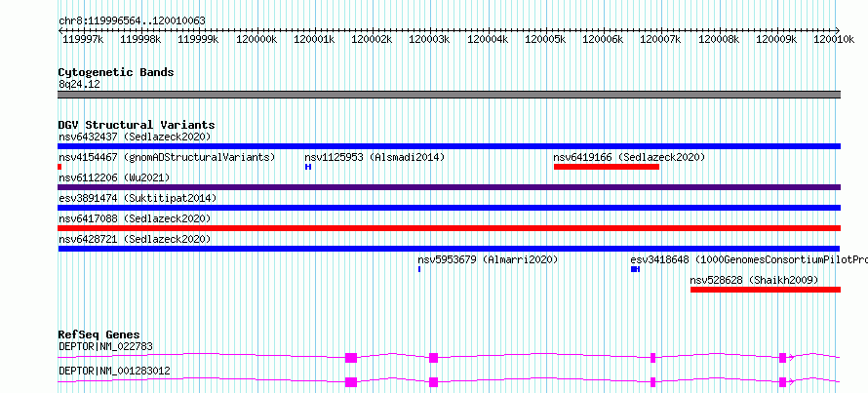Click the 120006k ruler label
The width and height of the screenshot is (868, 393).
point(604,39)
